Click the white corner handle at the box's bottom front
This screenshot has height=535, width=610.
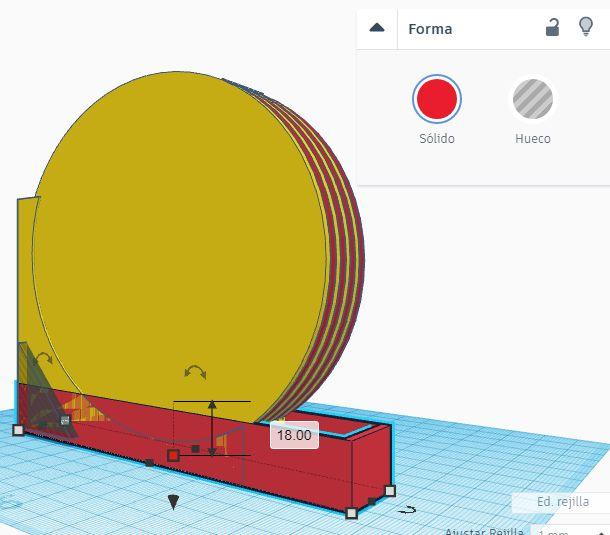point(351,513)
